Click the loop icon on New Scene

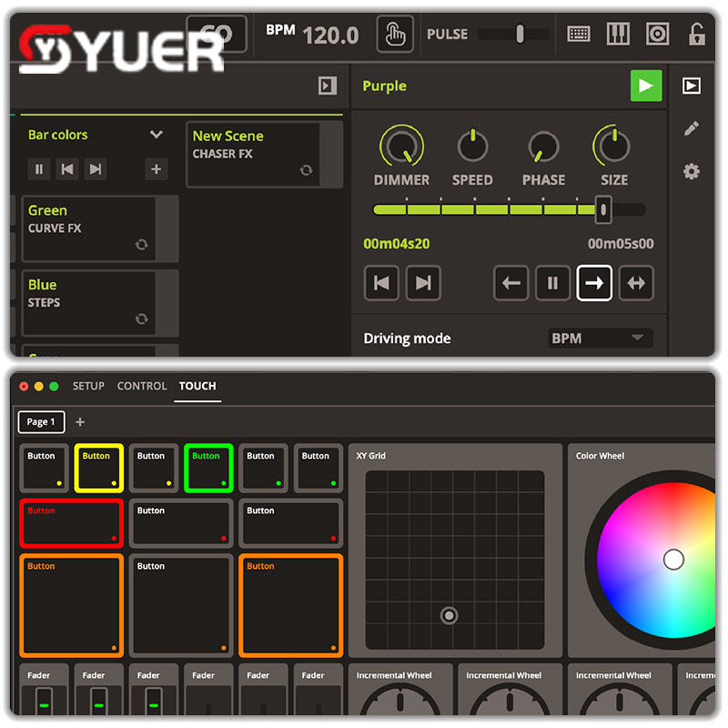point(306,170)
